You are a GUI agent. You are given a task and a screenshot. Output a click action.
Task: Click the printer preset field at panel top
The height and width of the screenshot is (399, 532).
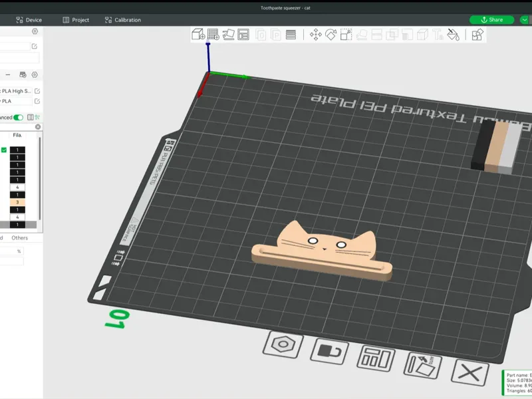[15, 46]
